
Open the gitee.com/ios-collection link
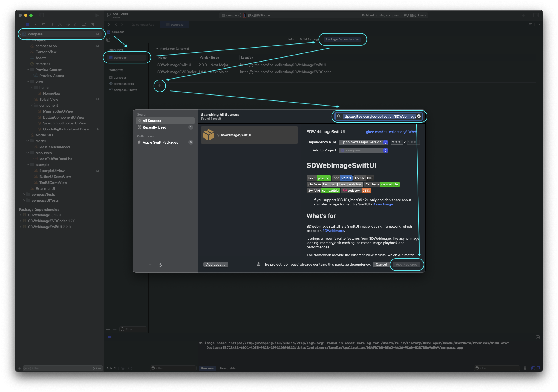(393, 132)
